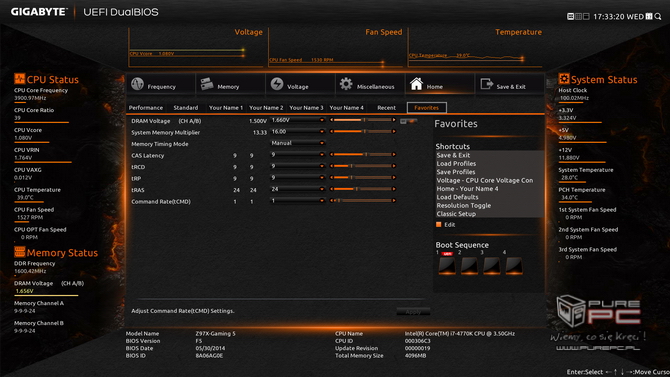Viewport: 670px width, 377px height.
Task: Open tRAS value dropdown
Action: 298,189
